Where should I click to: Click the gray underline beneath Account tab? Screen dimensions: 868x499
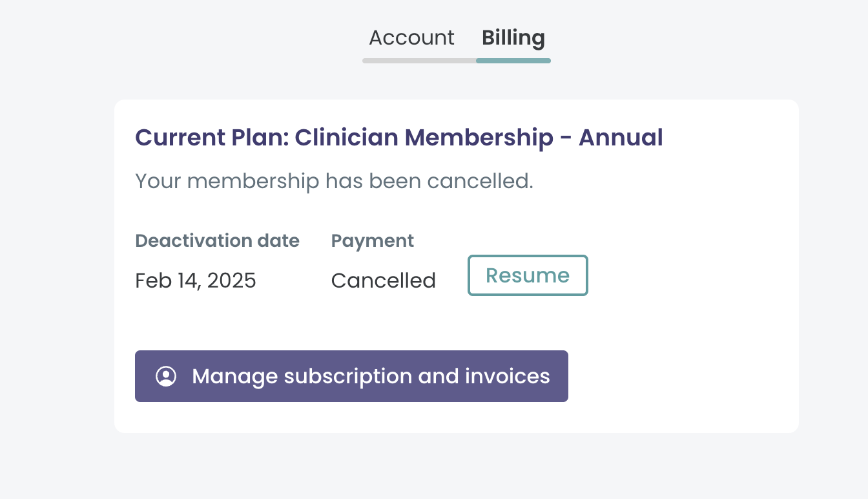419,61
